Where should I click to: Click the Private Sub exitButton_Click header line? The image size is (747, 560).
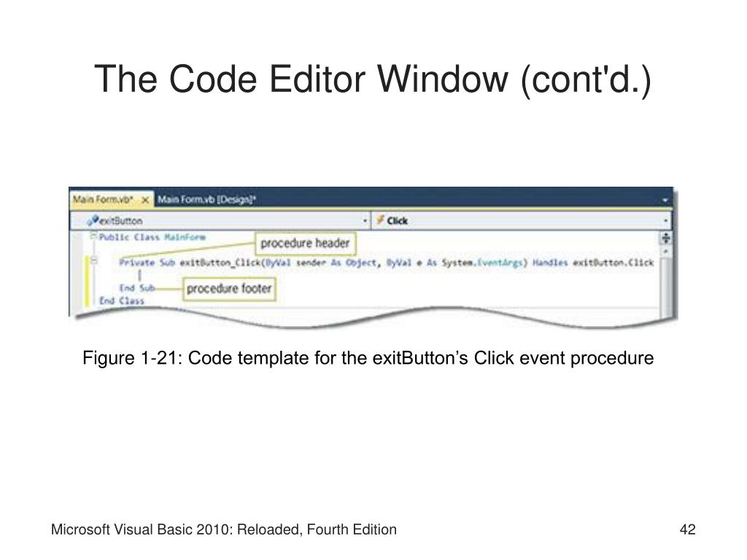tap(386, 262)
